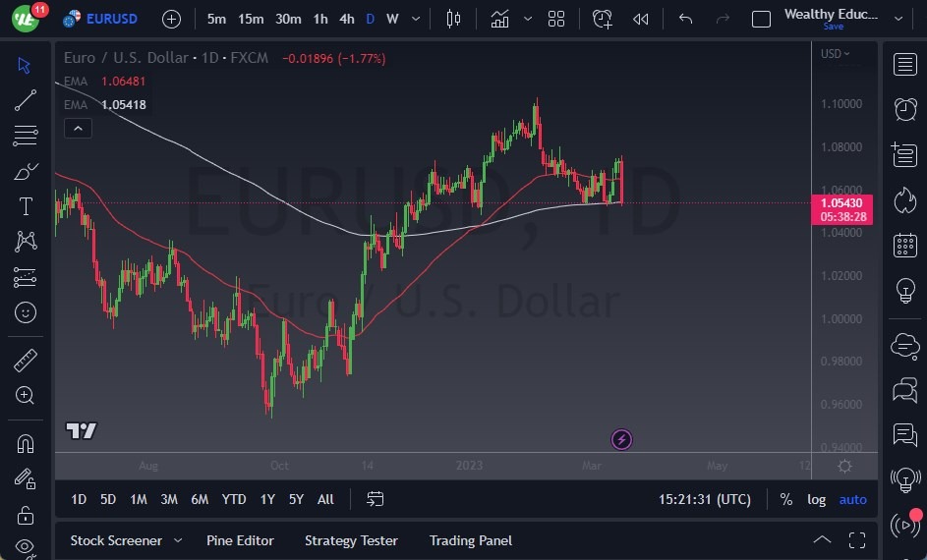The height and width of the screenshot is (560, 927).
Task: Switch to the Strategy Tester tab
Action: click(x=351, y=540)
